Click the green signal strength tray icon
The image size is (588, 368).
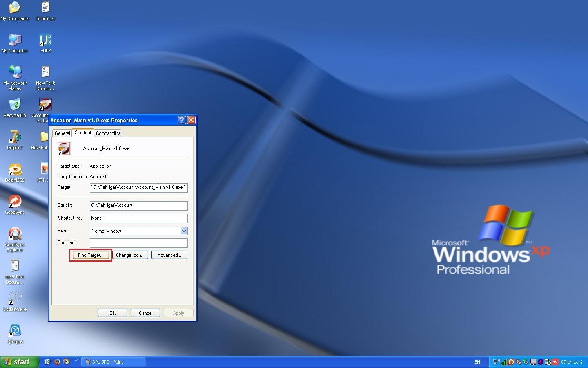pyautogui.click(x=504, y=362)
